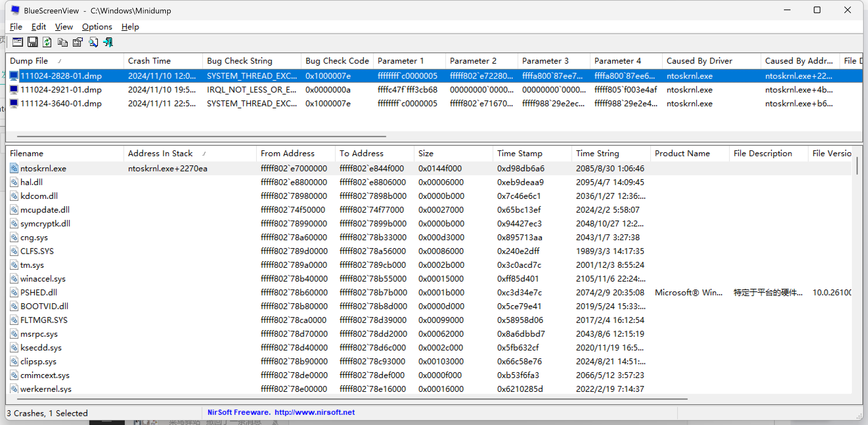Image resolution: width=868 pixels, height=425 pixels.
Task: Select the ksecdd.sys driver row
Action: (x=429, y=348)
